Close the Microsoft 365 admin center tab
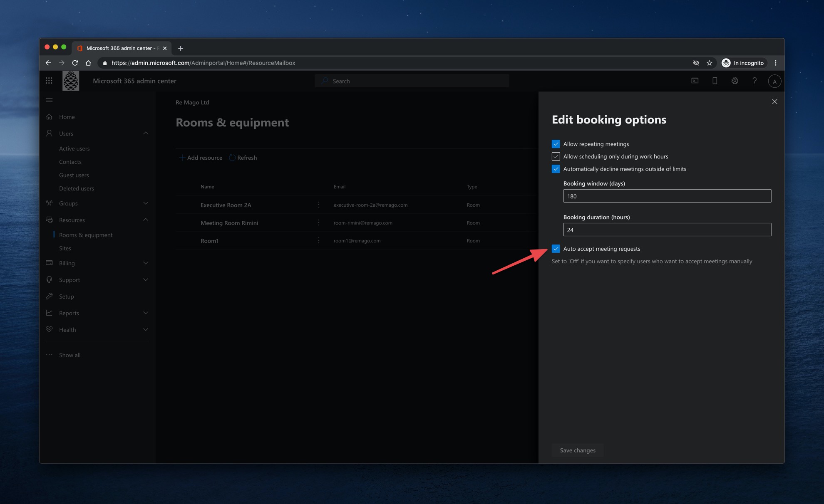This screenshot has width=824, height=504. tap(165, 48)
